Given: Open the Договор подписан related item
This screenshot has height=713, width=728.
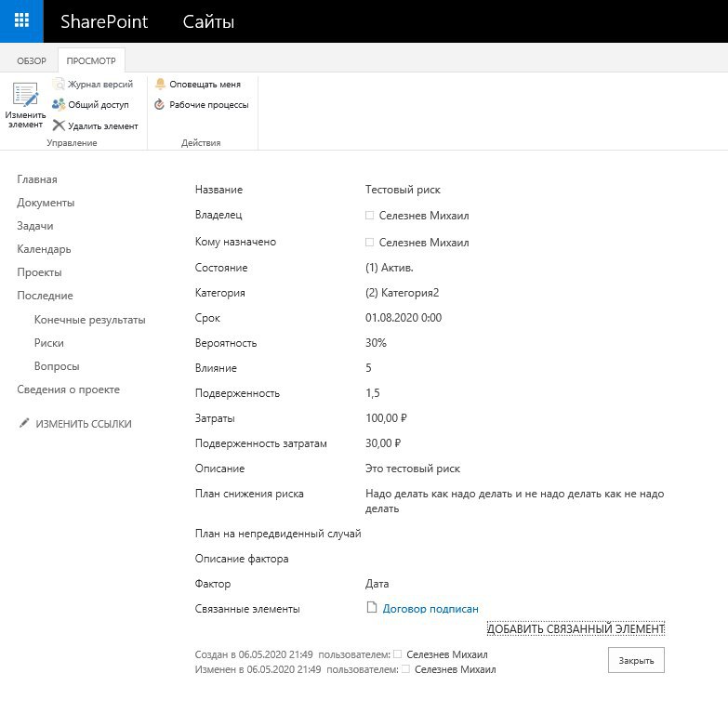Looking at the screenshot, I should click(x=430, y=609).
